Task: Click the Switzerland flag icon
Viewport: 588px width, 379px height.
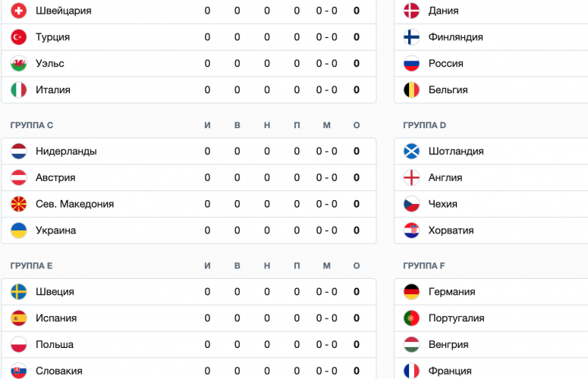Action: pos(18,11)
